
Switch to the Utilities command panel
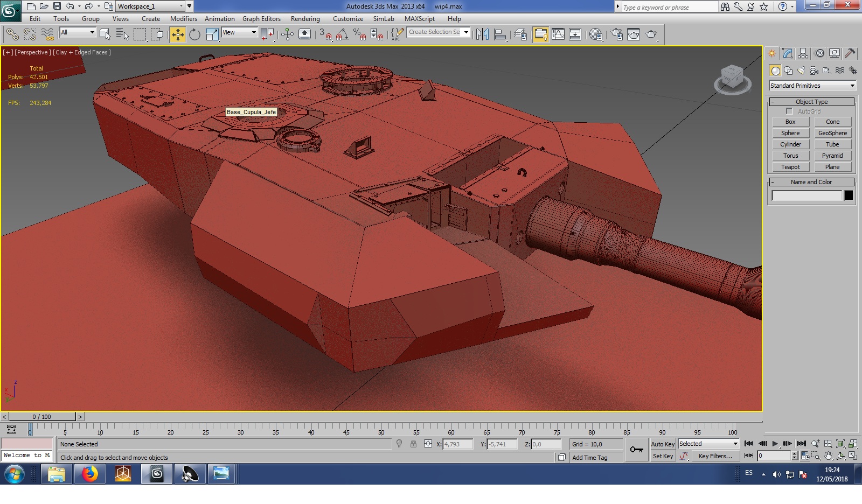pos(850,53)
